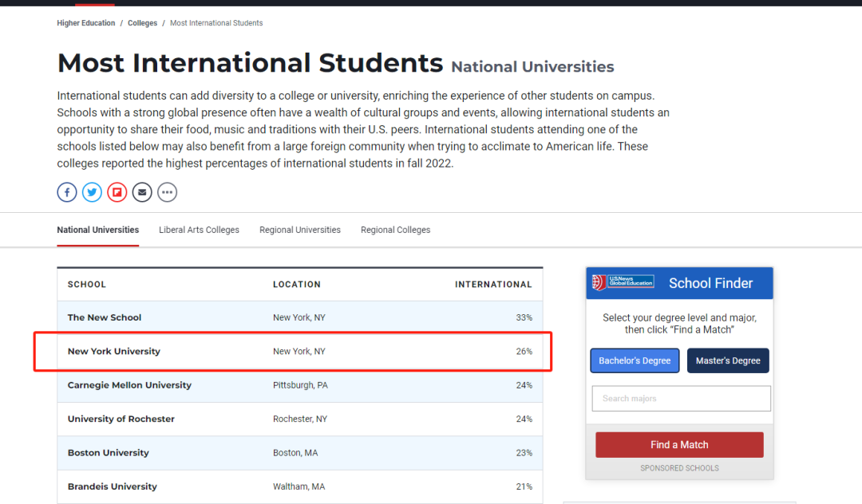The image size is (862, 504).
Task: Open the Regional Colleges tab
Action: pos(395,230)
